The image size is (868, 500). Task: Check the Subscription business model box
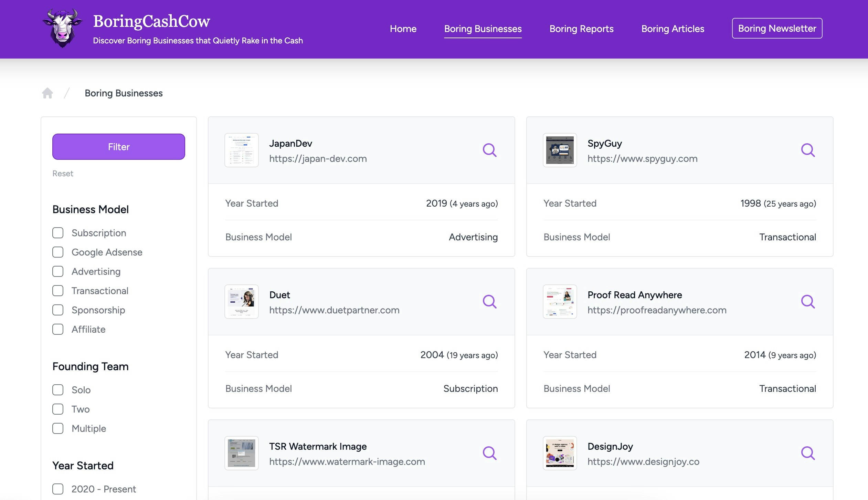[x=58, y=233]
